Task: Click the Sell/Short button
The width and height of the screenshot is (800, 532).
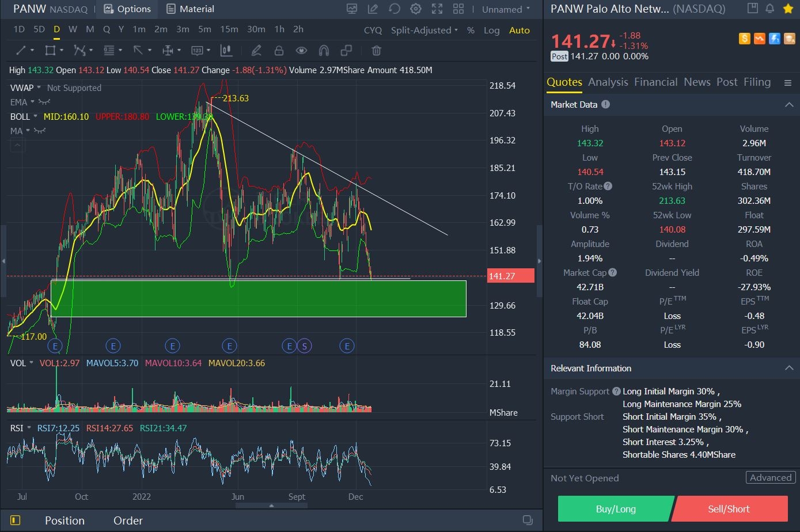Action: (729, 509)
